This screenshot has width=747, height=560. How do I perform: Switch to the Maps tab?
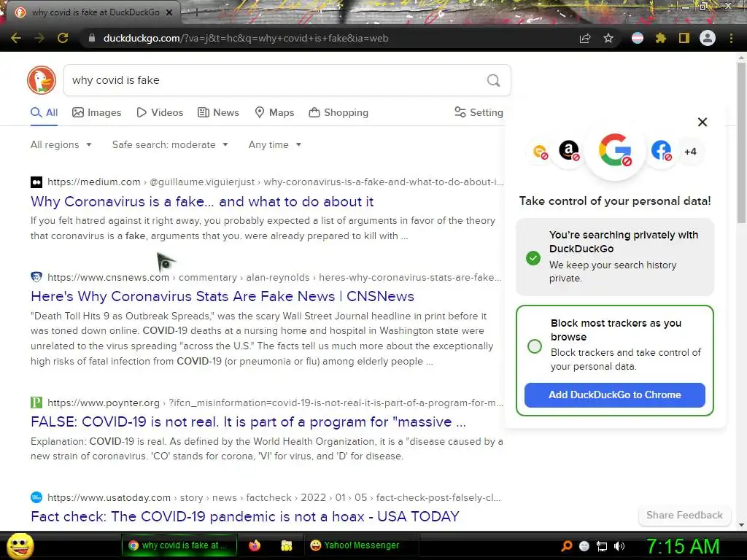[x=274, y=112]
